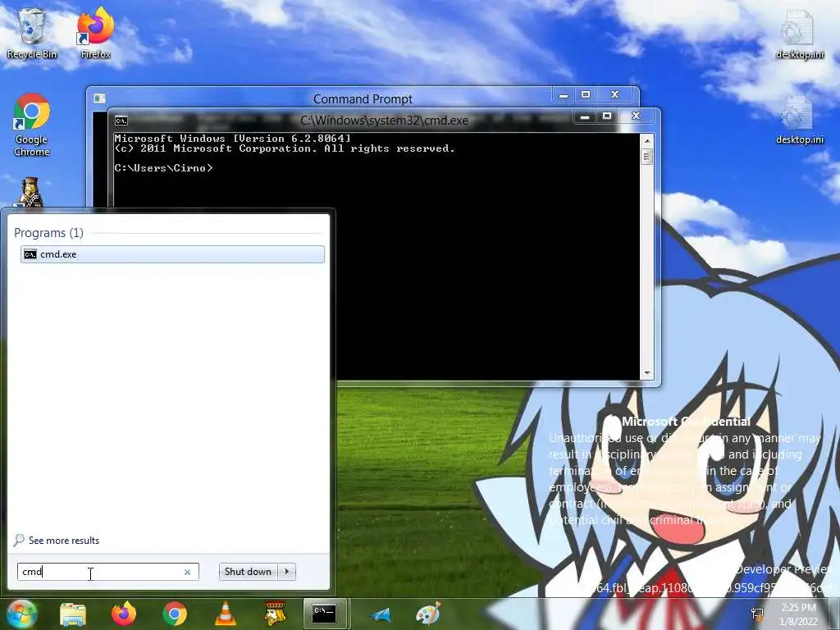
Task: Minimize the cmd.exe window
Action: pyautogui.click(x=585, y=116)
